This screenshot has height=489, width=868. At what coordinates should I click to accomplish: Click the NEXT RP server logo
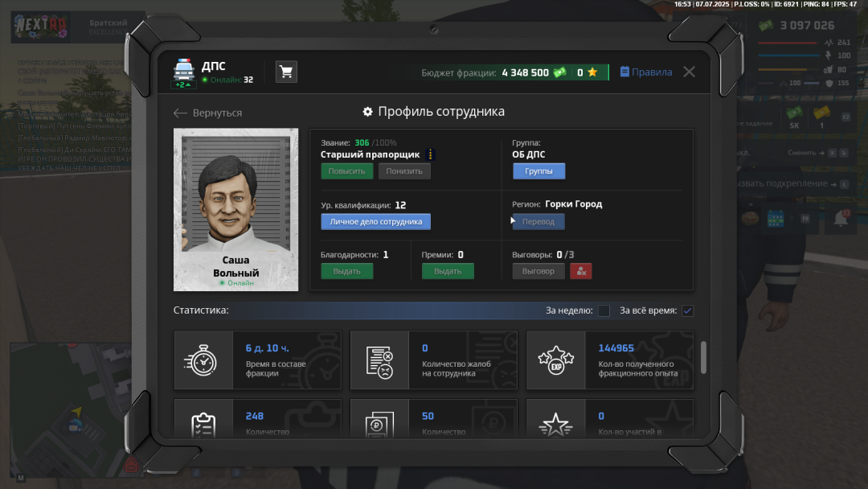pos(40,27)
